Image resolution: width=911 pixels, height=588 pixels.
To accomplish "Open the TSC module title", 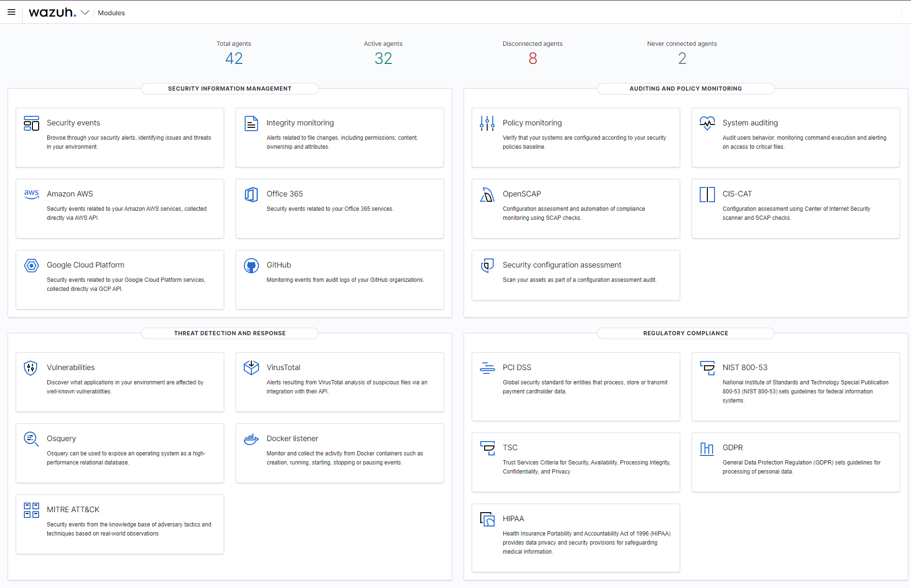I will [x=510, y=448].
